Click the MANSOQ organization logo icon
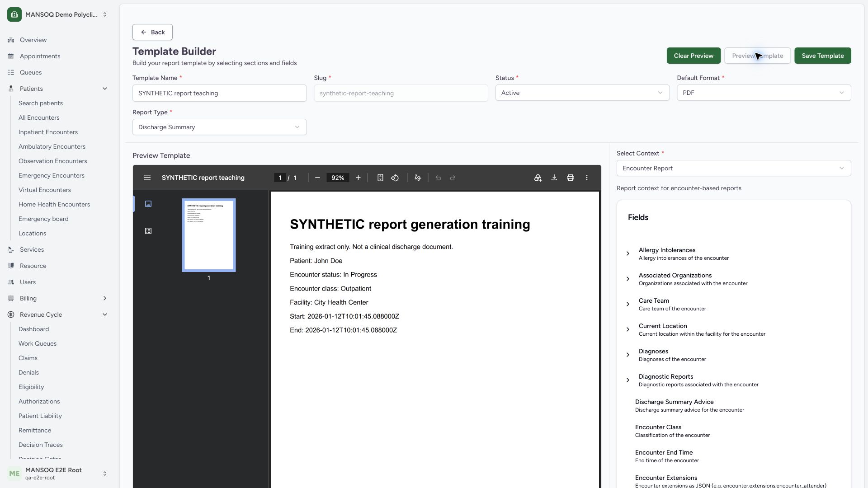Screen dimensions: 868x488 (x=14, y=14)
